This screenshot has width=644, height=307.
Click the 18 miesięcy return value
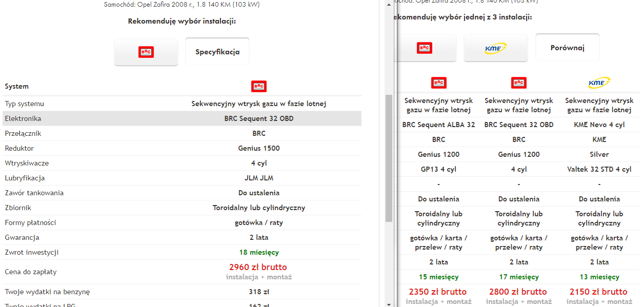259,252
